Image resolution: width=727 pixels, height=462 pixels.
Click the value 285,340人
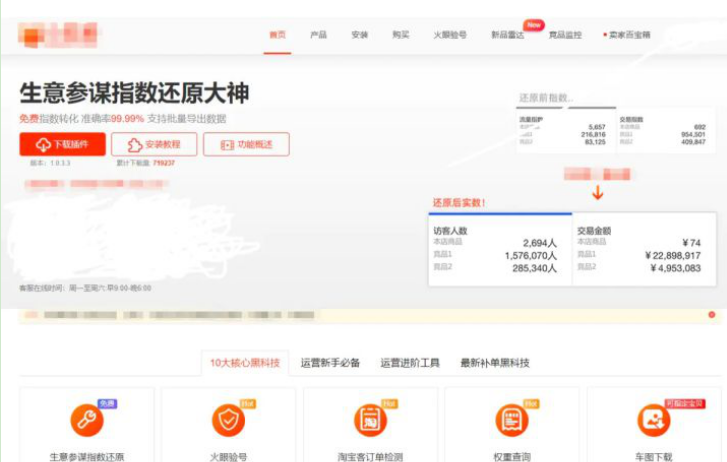coord(534,268)
